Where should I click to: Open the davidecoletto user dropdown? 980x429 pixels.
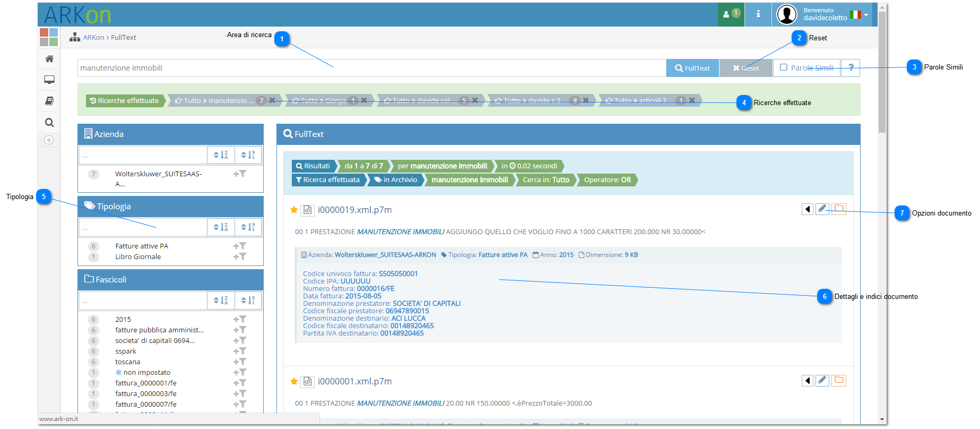pyautogui.click(x=836, y=14)
